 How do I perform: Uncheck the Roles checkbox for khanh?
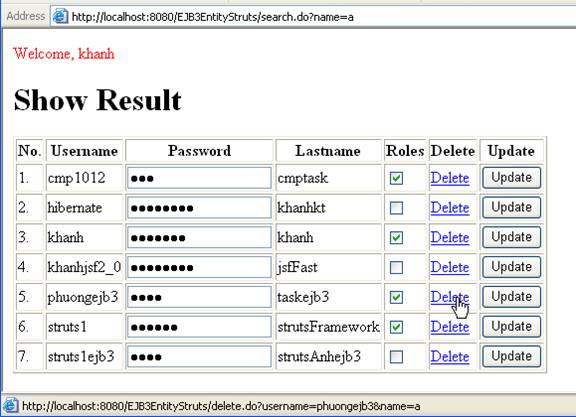[396, 238]
